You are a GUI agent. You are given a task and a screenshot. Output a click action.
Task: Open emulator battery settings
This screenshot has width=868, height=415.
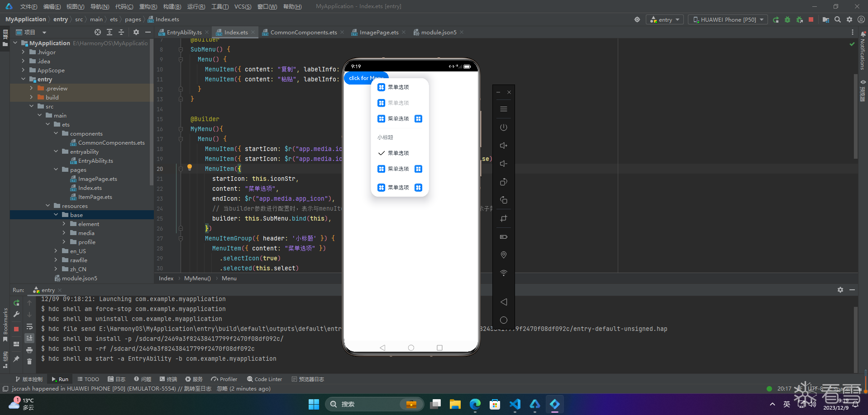pos(503,237)
